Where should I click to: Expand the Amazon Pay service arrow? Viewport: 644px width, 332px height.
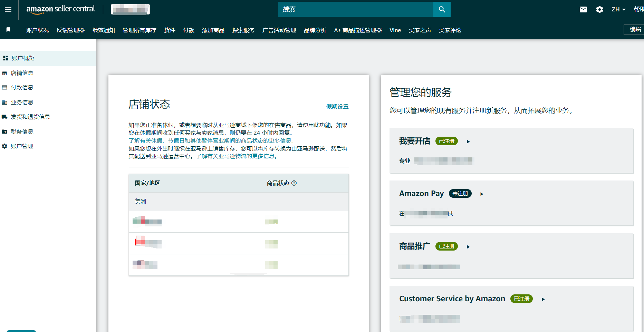pyautogui.click(x=482, y=194)
